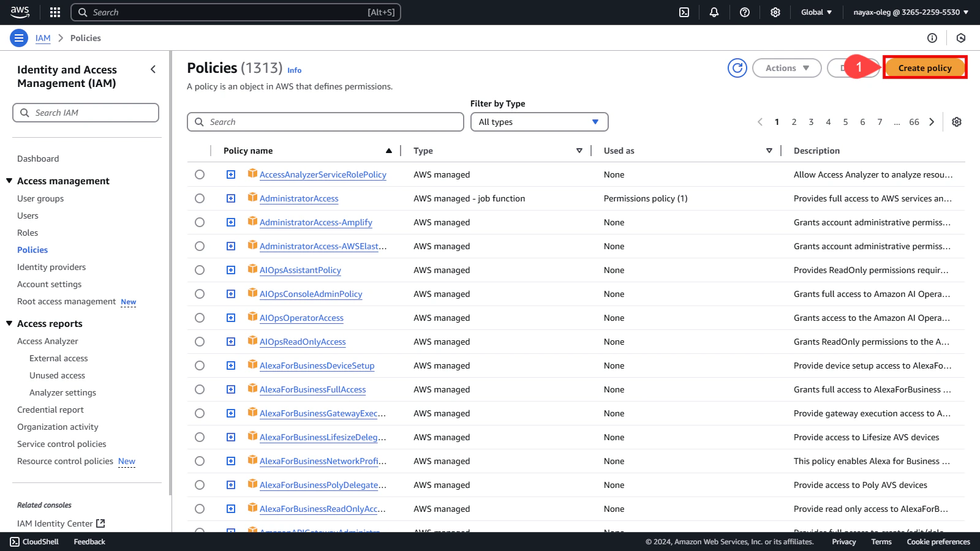Go to page 3 of policies
Screen dimensions: 980x551
click(811, 122)
